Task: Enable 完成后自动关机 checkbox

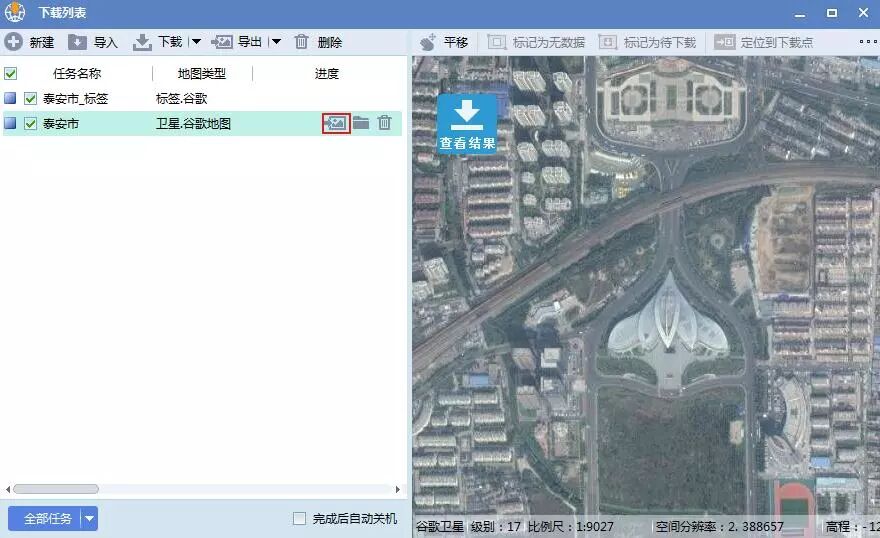Action: click(x=300, y=518)
